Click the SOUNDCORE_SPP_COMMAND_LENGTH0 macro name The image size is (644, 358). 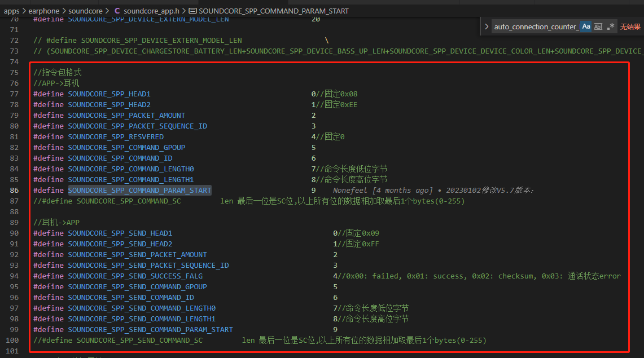tap(131, 169)
